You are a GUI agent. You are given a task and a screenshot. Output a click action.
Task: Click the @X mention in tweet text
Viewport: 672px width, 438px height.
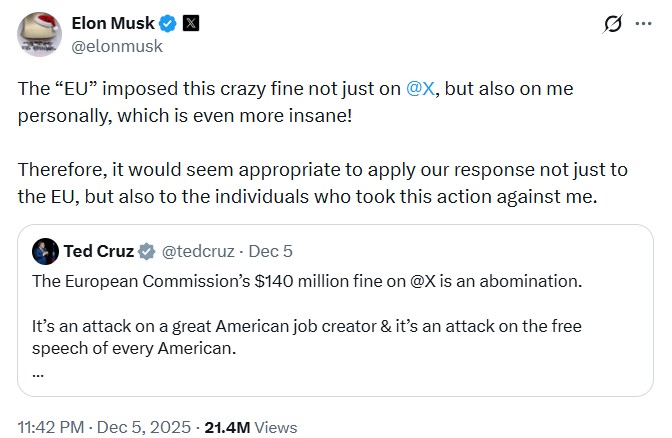point(420,88)
